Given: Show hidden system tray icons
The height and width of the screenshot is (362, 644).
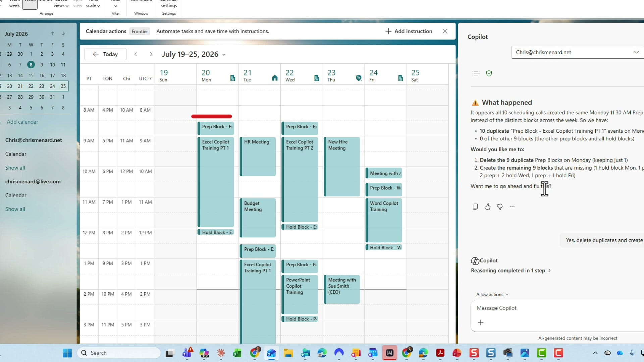Looking at the screenshot, I should 595,353.
